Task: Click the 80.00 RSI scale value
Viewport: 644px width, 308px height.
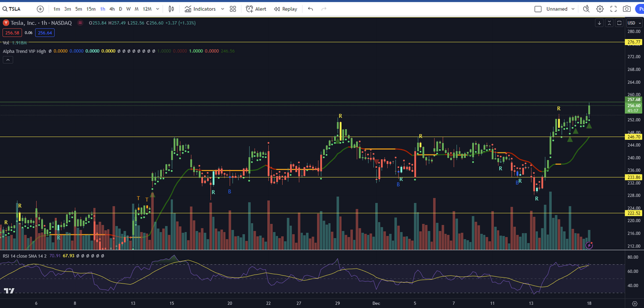Action: click(x=633, y=258)
